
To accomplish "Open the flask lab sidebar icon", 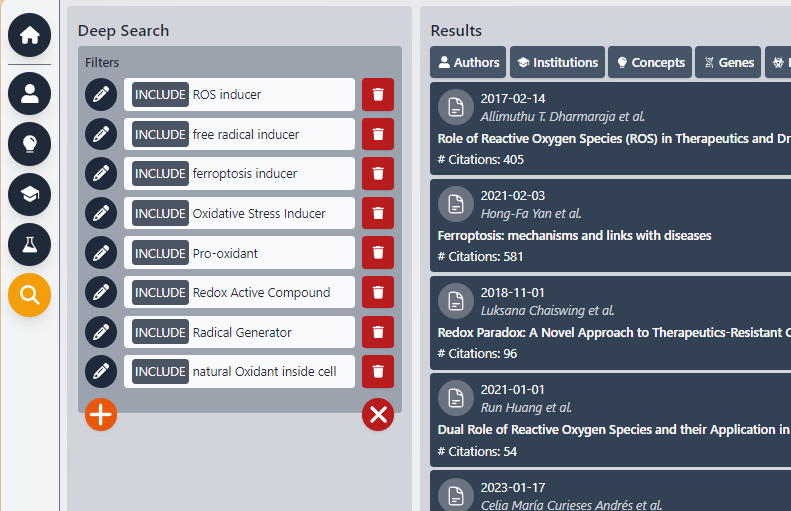I will 29,245.
